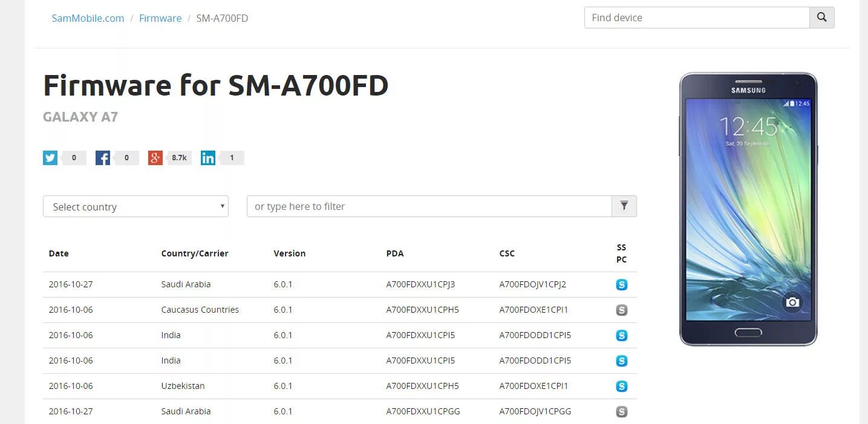Click PDA value A700FDXXU1CPJ3
Image resolution: width=868 pixels, height=424 pixels.
coord(420,284)
